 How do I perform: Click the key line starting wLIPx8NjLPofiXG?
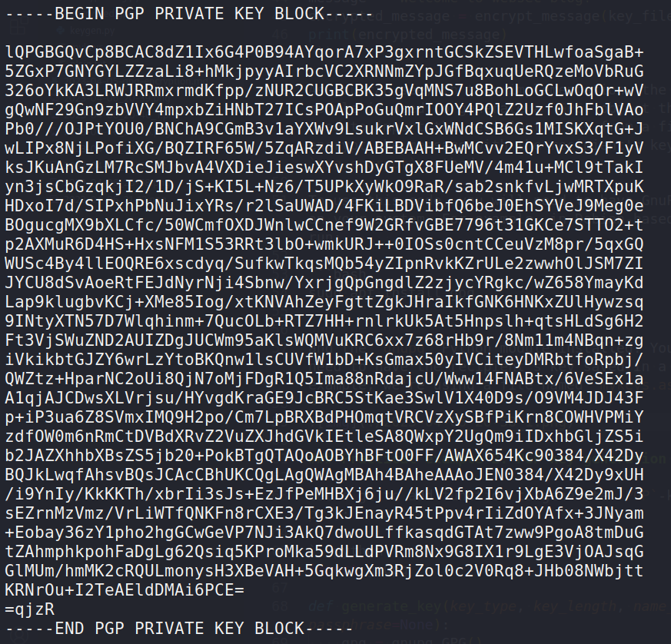324,148
